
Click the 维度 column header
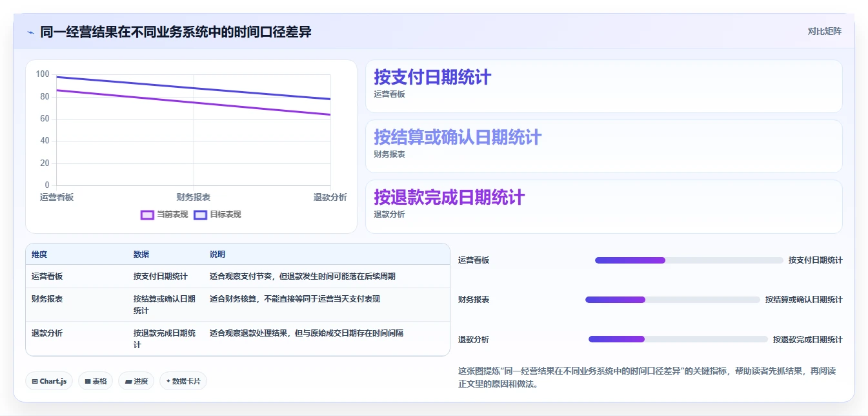[x=77, y=255]
